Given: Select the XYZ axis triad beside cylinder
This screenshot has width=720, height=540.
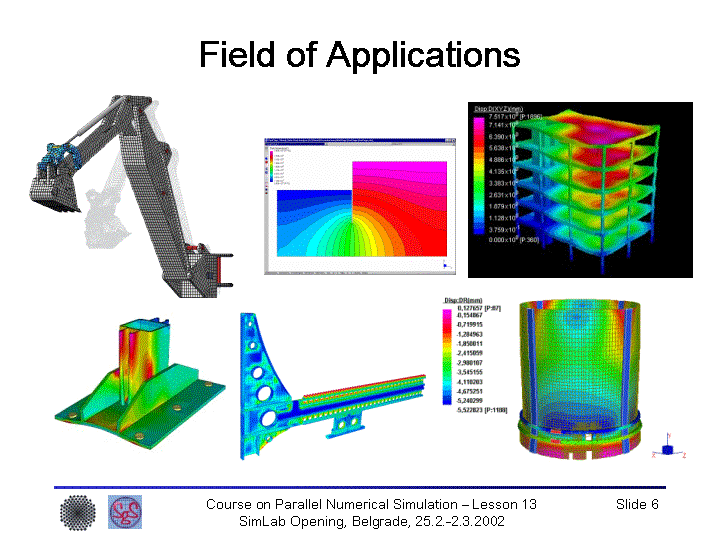Looking at the screenshot, I should coord(668,445).
